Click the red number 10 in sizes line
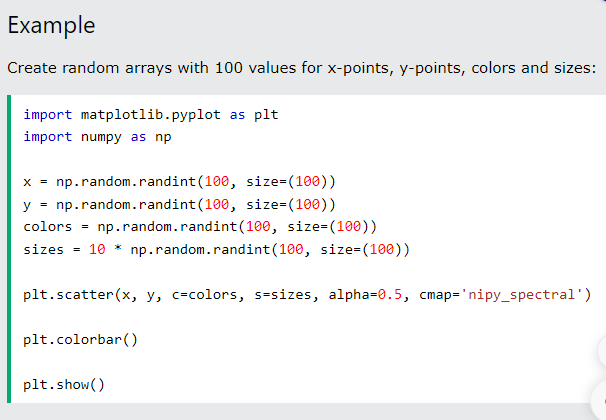This screenshot has width=606, height=420. pos(97,248)
